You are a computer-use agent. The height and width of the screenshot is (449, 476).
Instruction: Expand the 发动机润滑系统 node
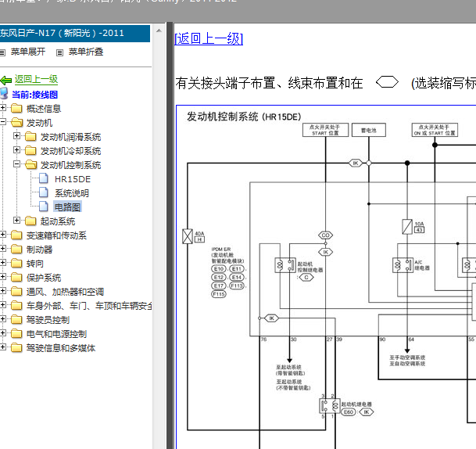click(x=17, y=136)
